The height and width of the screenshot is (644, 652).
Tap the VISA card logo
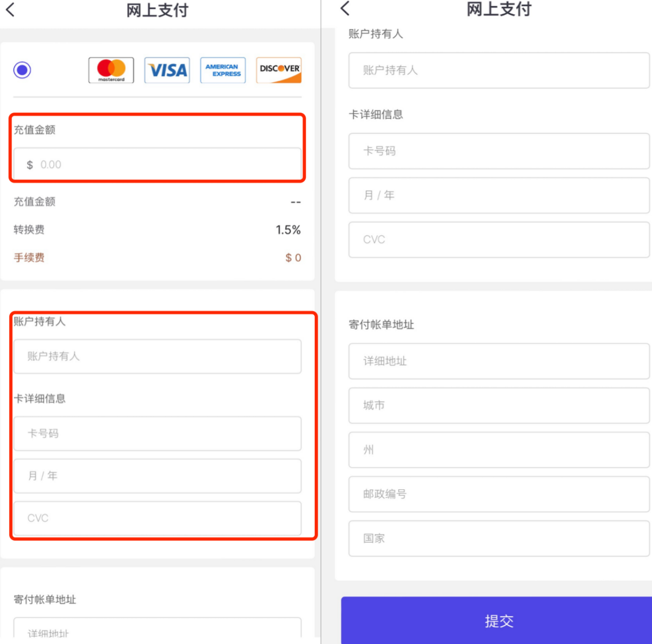pyautogui.click(x=167, y=70)
